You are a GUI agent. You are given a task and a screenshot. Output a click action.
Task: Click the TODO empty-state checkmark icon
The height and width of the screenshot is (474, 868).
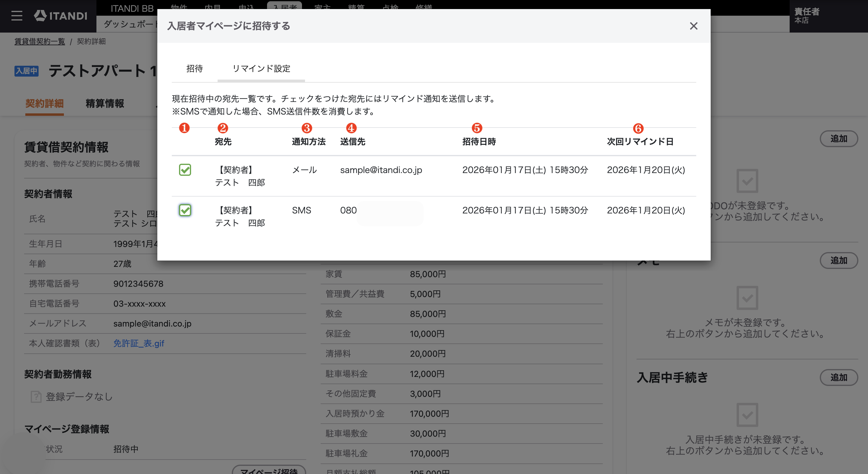click(747, 181)
